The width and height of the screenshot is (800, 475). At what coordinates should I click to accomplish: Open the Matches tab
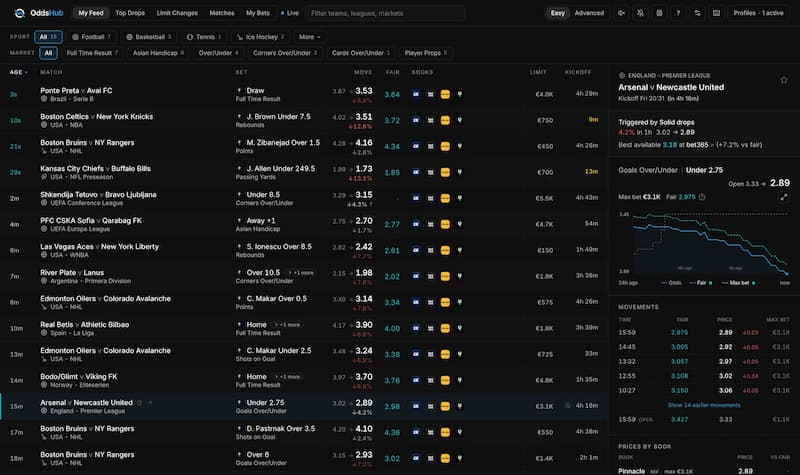222,13
